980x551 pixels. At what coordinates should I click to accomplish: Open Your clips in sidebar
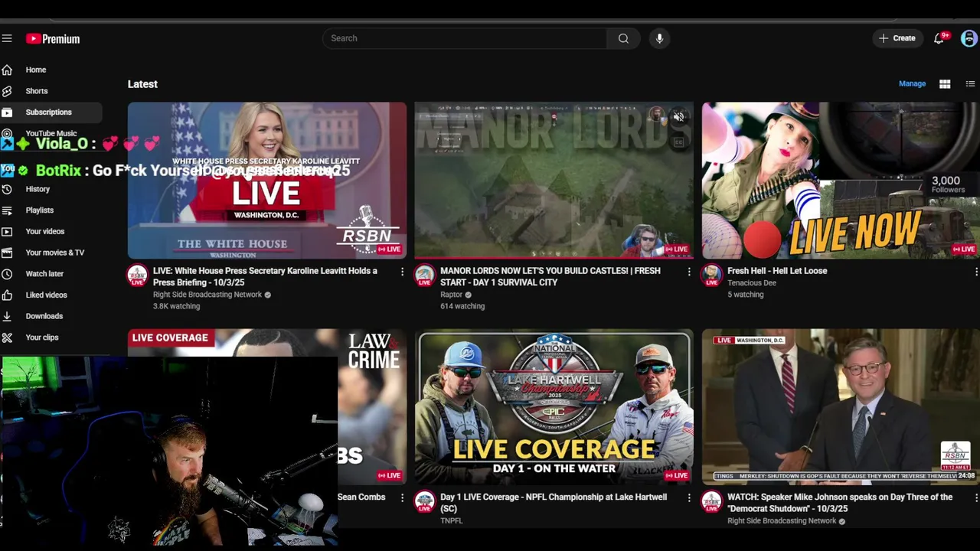42,337
